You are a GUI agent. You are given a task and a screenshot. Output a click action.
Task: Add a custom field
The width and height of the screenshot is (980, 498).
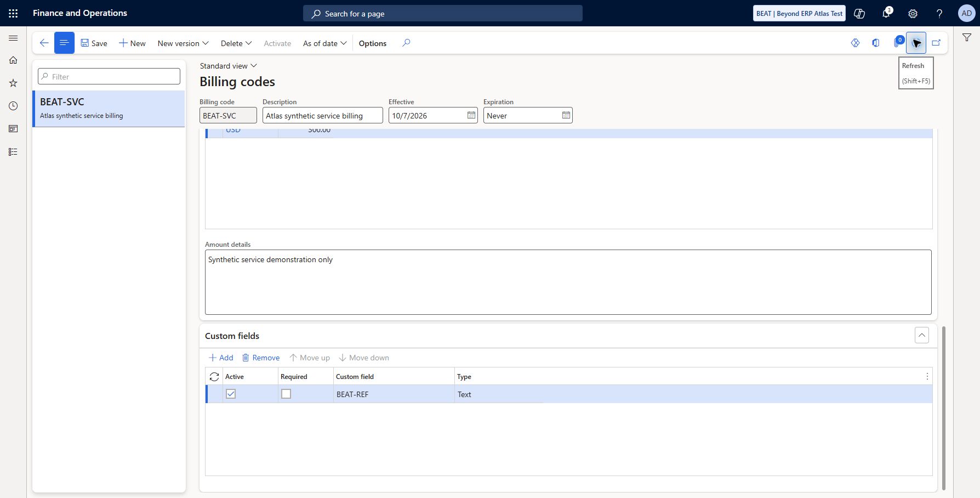click(x=221, y=358)
